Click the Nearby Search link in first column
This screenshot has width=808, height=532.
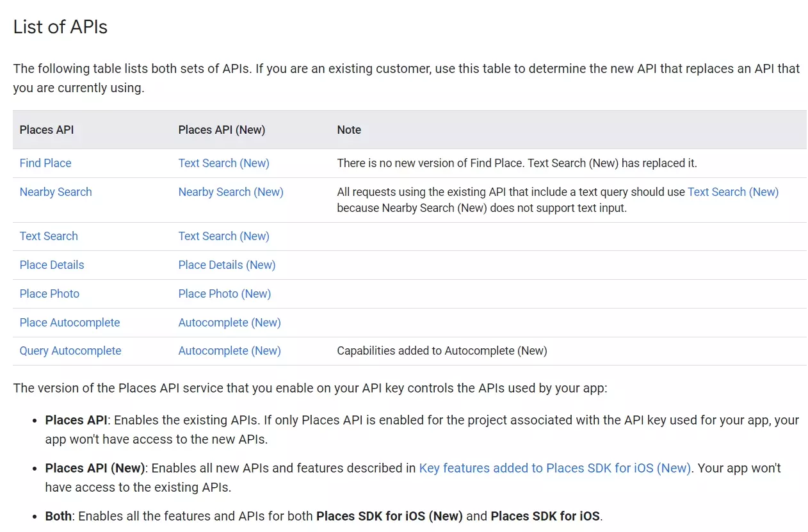(x=56, y=192)
